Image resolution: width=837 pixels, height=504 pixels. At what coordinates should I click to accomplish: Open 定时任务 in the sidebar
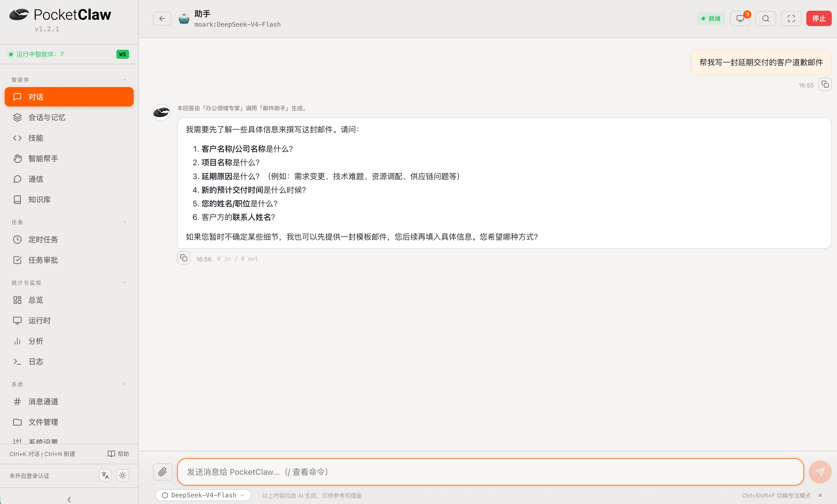pos(69,240)
